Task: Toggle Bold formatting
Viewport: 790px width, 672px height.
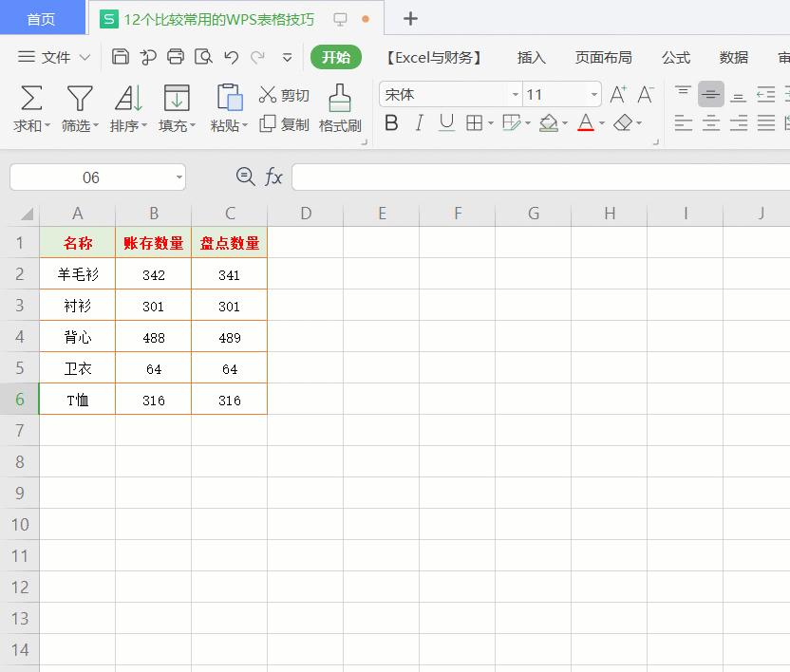Action: pos(391,123)
